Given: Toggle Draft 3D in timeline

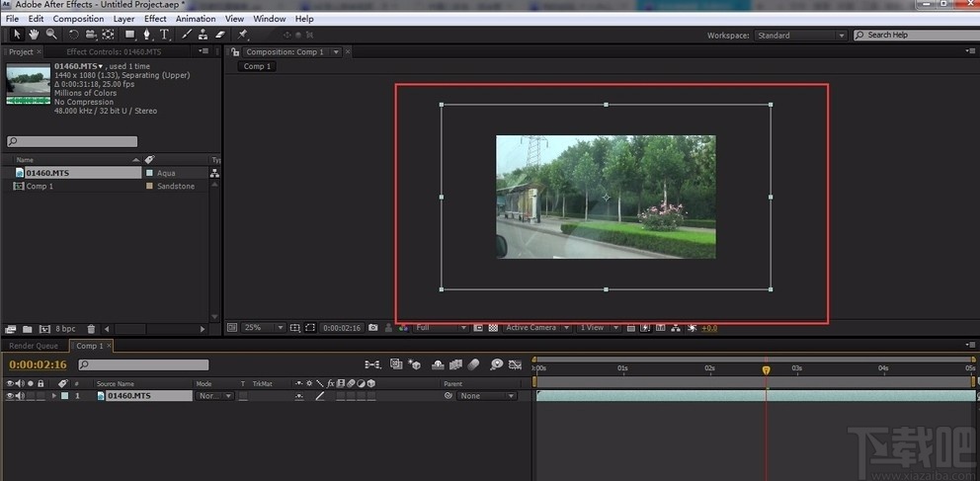Looking at the screenshot, I should click(x=414, y=364).
